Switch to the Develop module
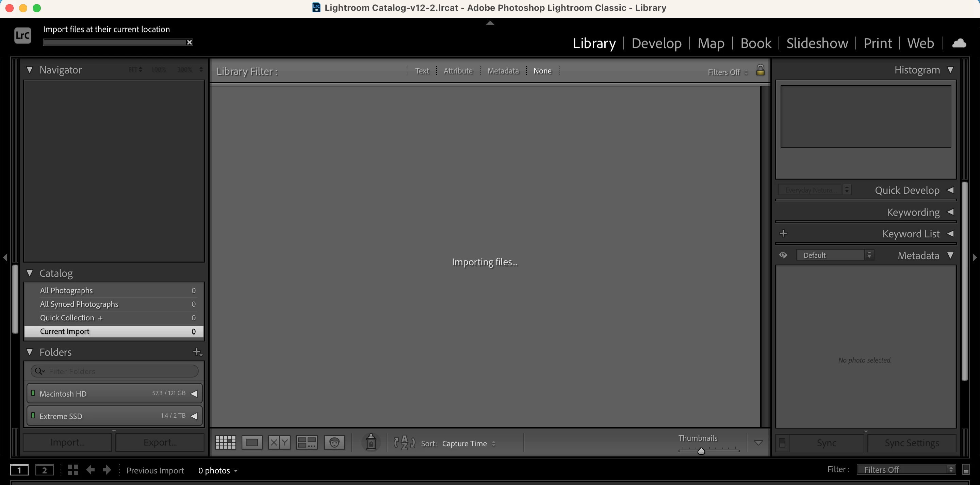This screenshot has height=485, width=980. (x=656, y=43)
